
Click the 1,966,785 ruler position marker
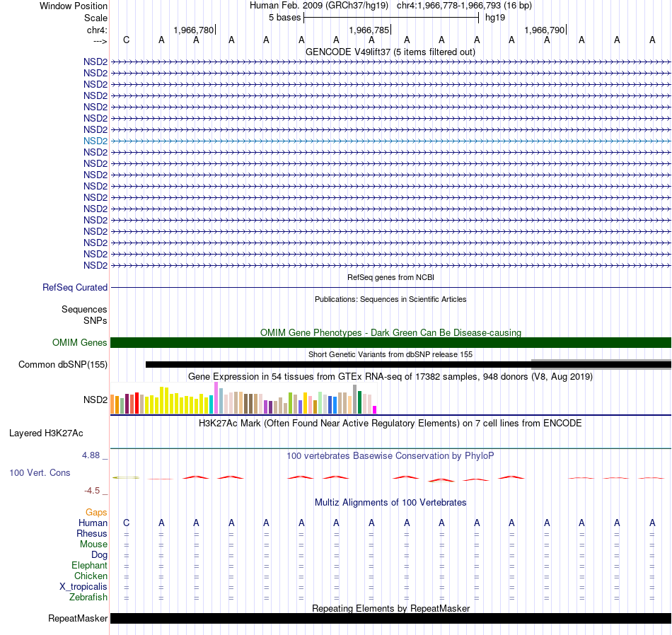click(369, 30)
